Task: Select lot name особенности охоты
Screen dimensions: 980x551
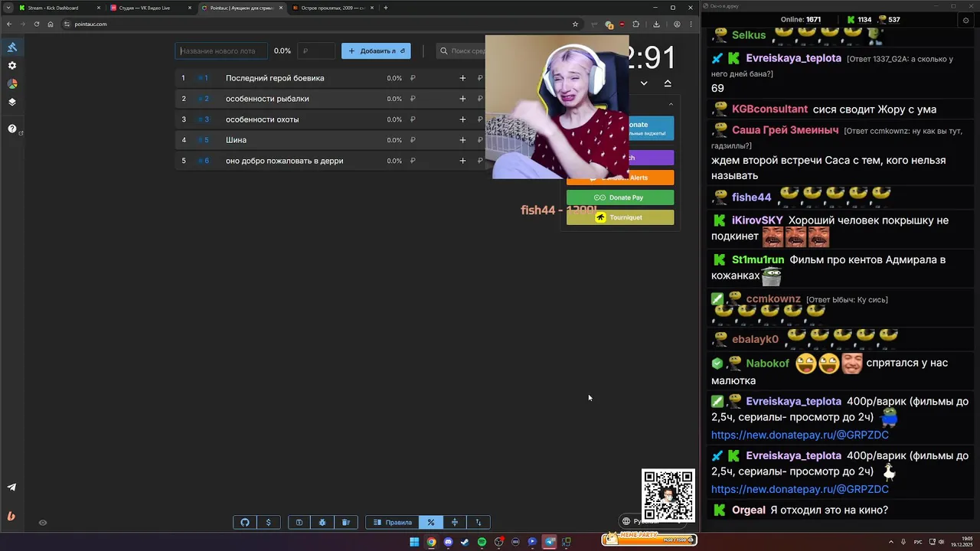Action: (262, 119)
